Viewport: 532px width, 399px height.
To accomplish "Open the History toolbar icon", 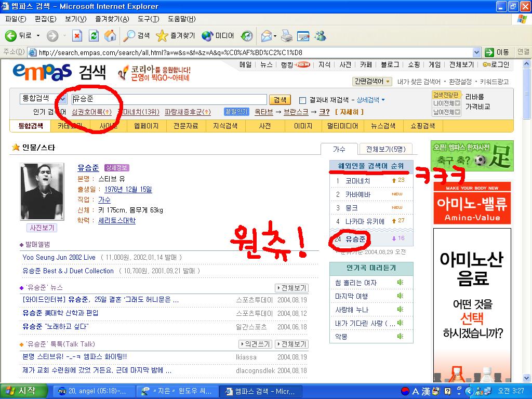I will coord(247,36).
